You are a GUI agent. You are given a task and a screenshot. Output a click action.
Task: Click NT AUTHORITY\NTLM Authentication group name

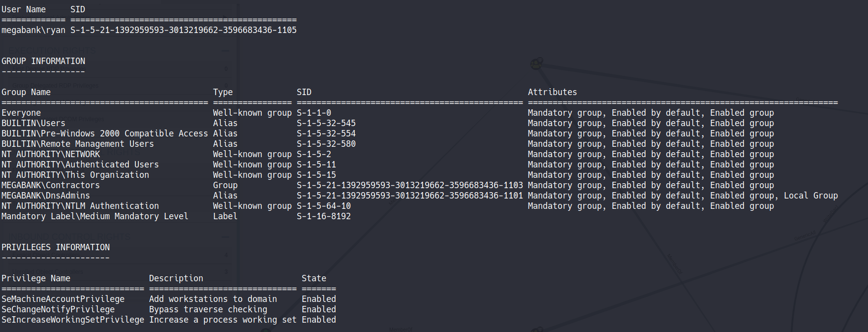80,206
